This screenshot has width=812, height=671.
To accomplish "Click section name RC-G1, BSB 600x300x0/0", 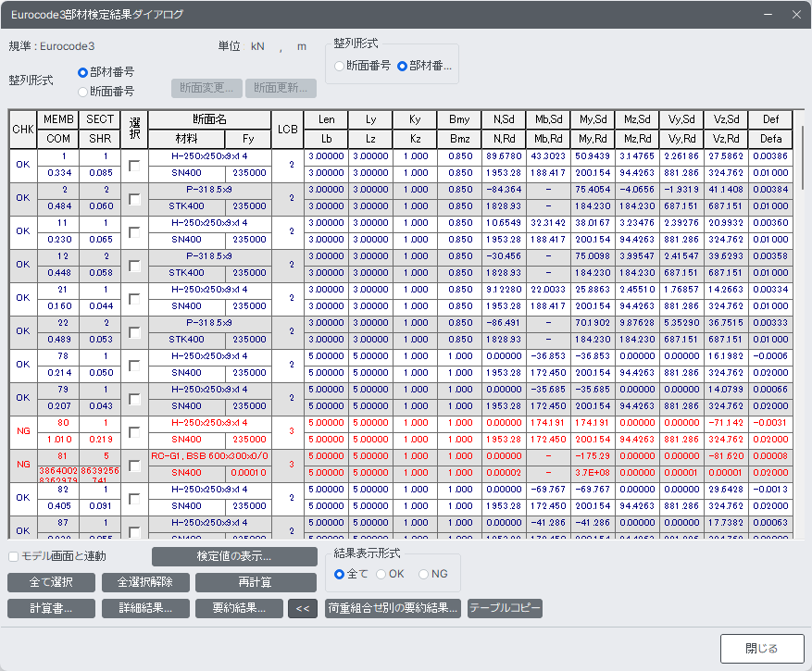I will (x=210, y=456).
